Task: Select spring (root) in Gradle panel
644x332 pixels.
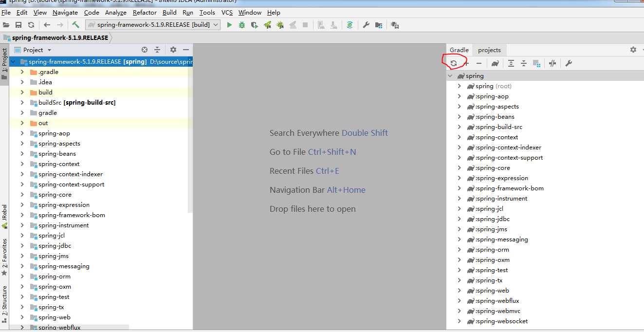Action: point(494,86)
